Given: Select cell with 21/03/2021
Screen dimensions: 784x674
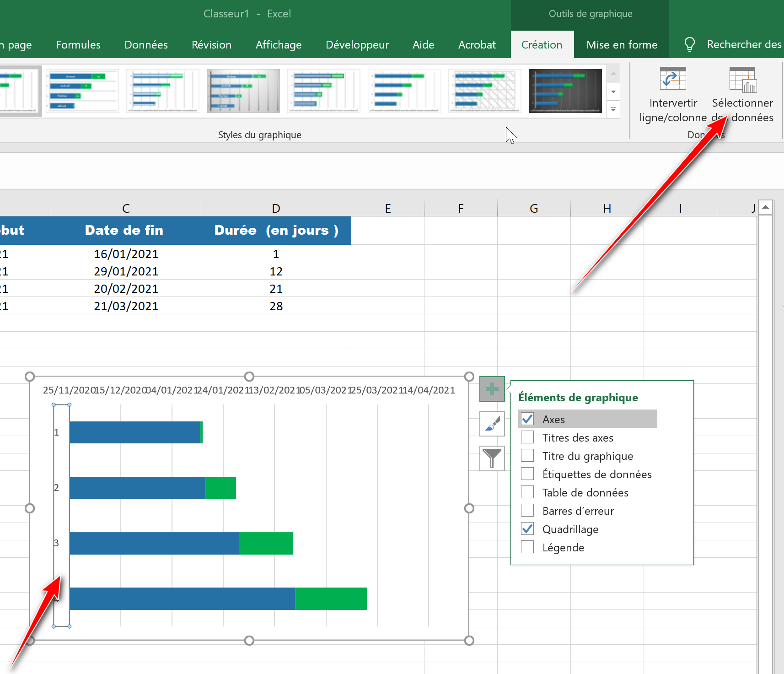Looking at the screenshot, I should tap(126, 306).
